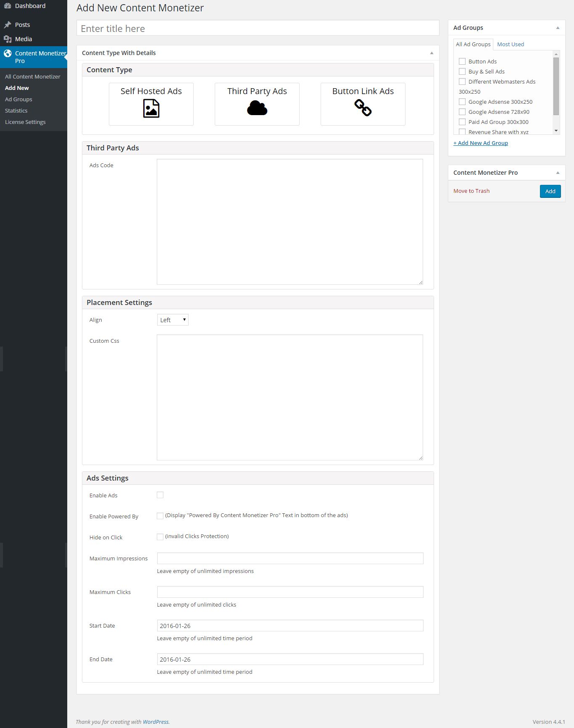
Task: Open All Content Monetizer submenu item
Action: (x=33, y=76)
